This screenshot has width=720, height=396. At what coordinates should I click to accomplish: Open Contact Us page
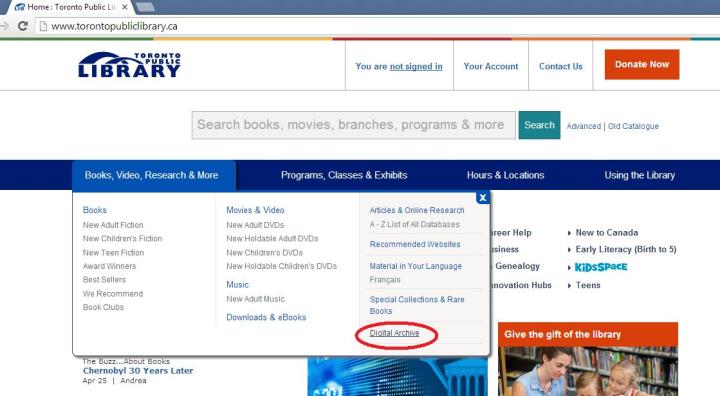click(x=561, y=66)
